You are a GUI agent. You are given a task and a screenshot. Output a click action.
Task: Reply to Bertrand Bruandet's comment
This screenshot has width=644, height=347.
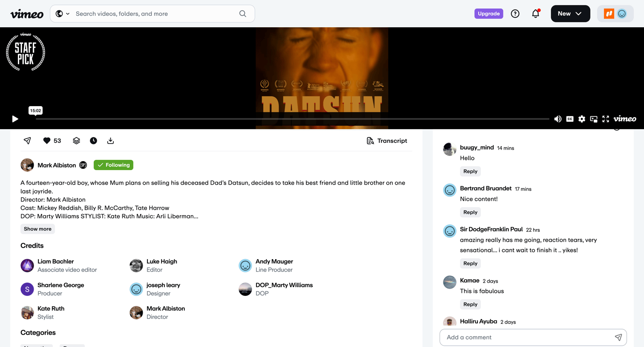[470, 212]
